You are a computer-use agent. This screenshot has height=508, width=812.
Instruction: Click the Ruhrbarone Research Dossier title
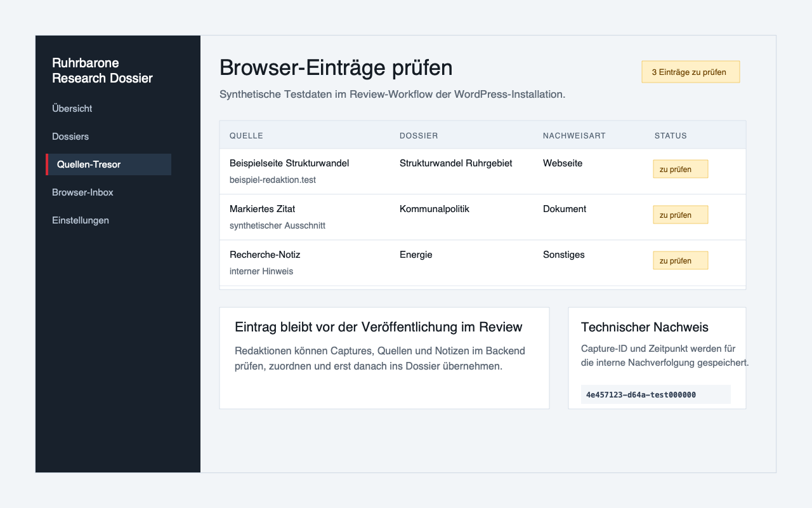[x=102, y=70]
